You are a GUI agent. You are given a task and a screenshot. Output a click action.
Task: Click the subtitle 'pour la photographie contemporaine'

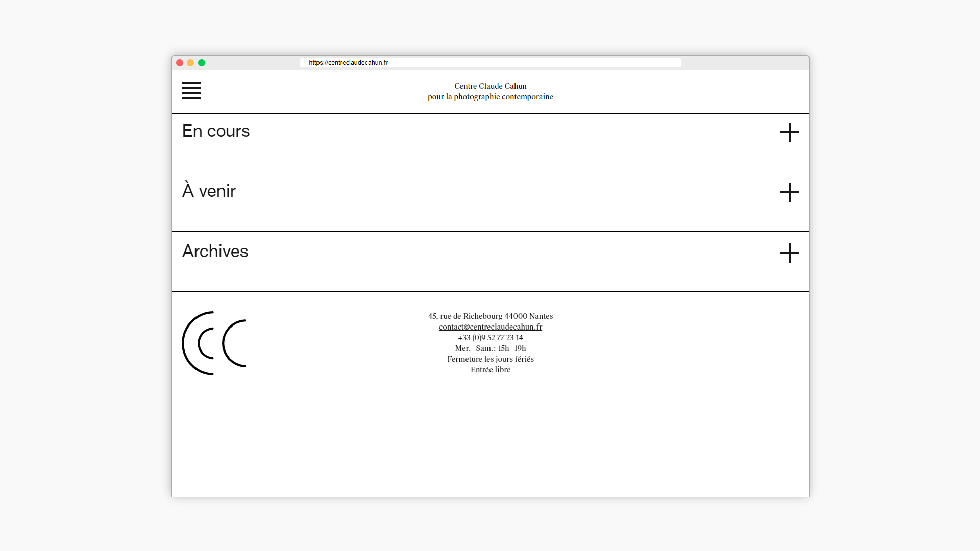coord(490,96)
